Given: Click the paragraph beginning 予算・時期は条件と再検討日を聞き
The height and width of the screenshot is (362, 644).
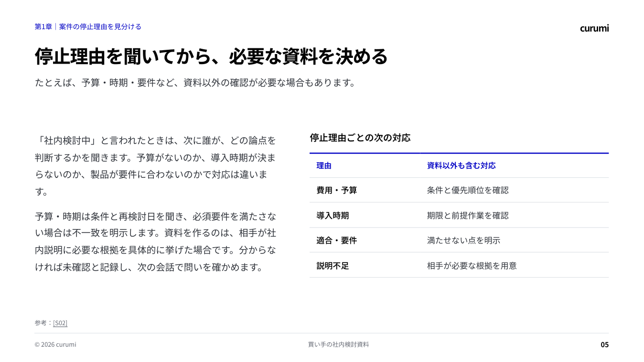Looking at the screenshot, I should tap(156, 241).
